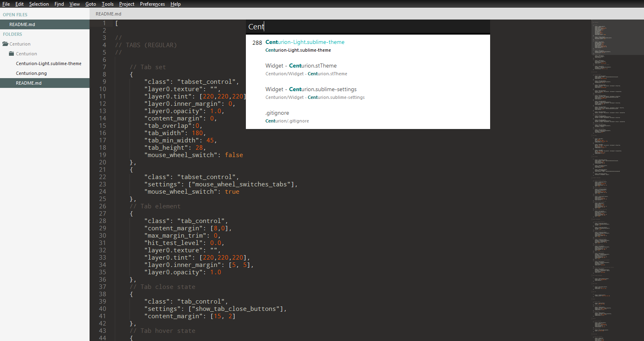Viewport: 644px width, 341px height.
Task: Choose the .gitignore search result
Action: pyautogui.click(x=368, y=117)
